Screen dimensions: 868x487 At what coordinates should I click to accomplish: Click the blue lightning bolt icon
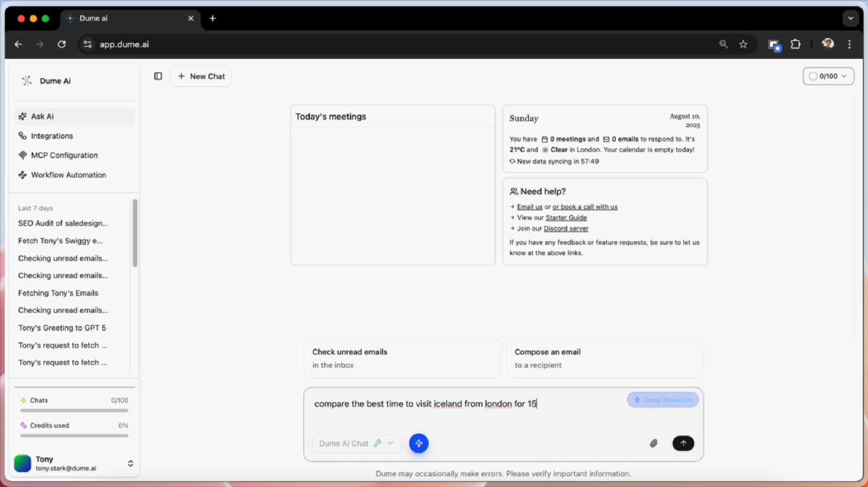[x=418, y=444]
